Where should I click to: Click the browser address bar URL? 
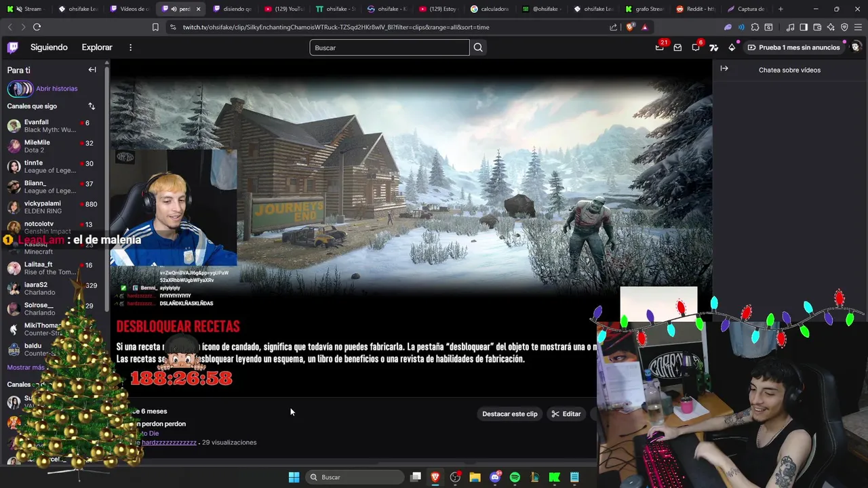click(x=336, y=27)
